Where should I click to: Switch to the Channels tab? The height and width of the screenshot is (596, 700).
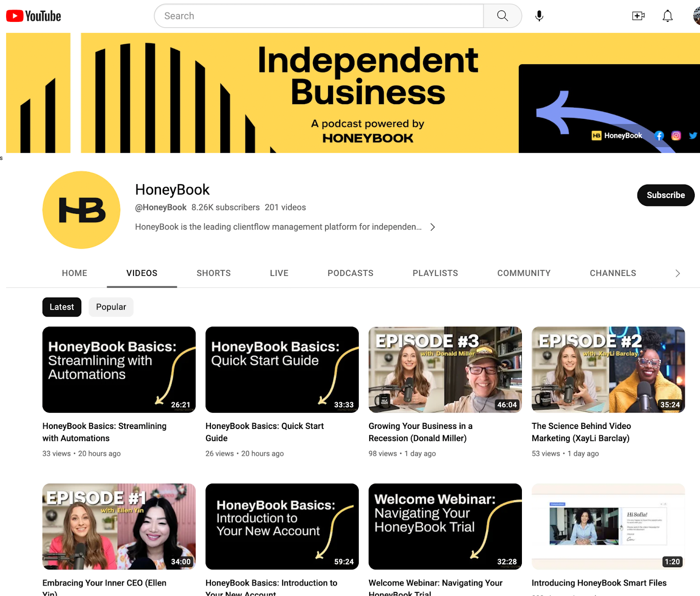pos(613,273)
